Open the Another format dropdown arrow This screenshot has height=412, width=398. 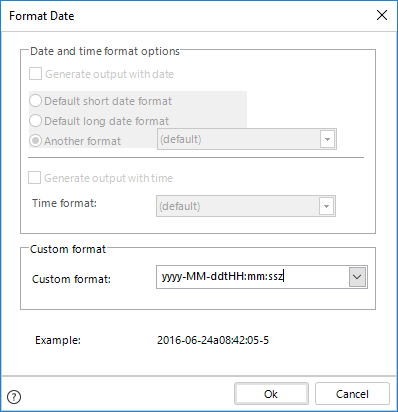tap(327, 139)
